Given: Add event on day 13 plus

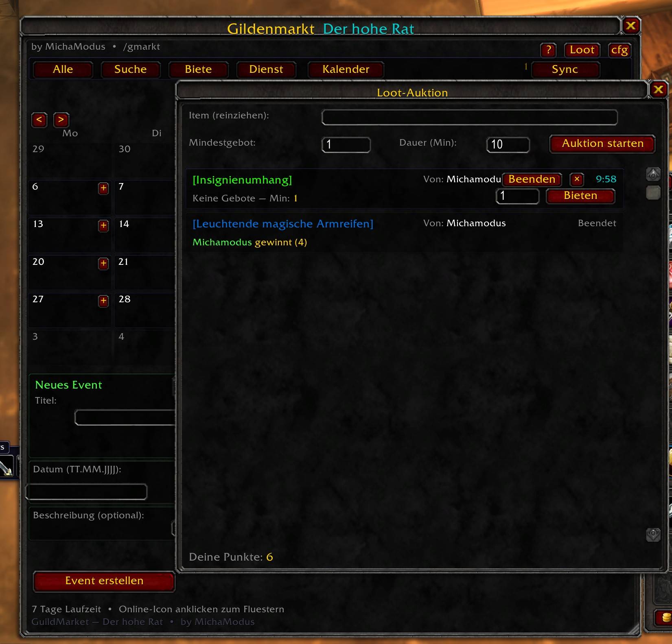Looking at the screenshot, I should click(103, 225).
